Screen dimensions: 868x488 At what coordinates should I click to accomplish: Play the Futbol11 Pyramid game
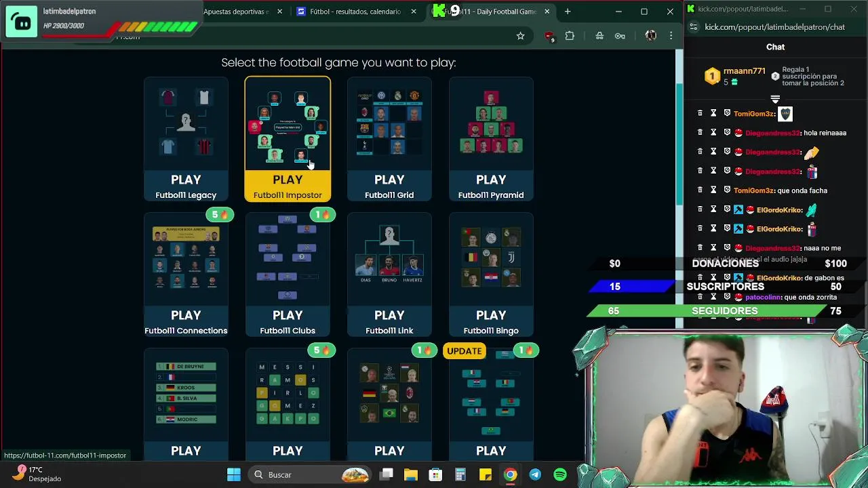(x=491, y=139)
